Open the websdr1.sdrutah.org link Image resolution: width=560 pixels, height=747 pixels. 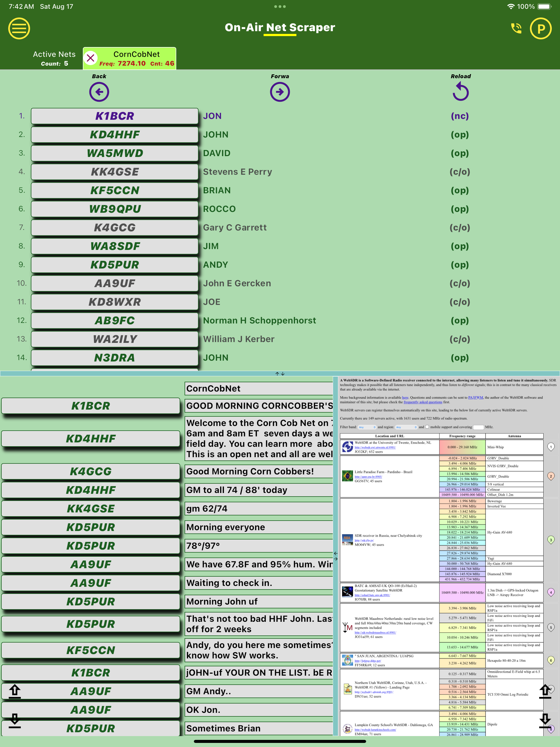[374, 692]
